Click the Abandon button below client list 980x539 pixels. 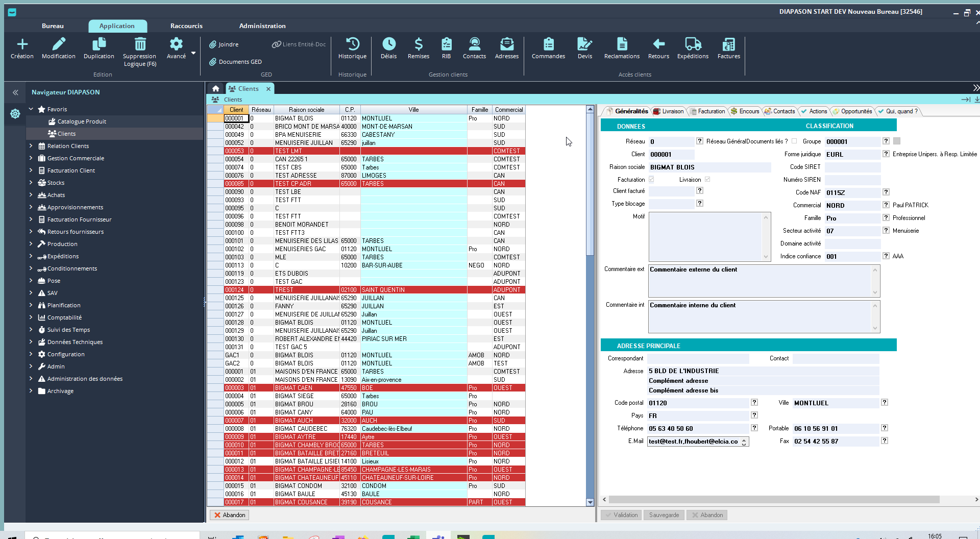click(229, 515)
